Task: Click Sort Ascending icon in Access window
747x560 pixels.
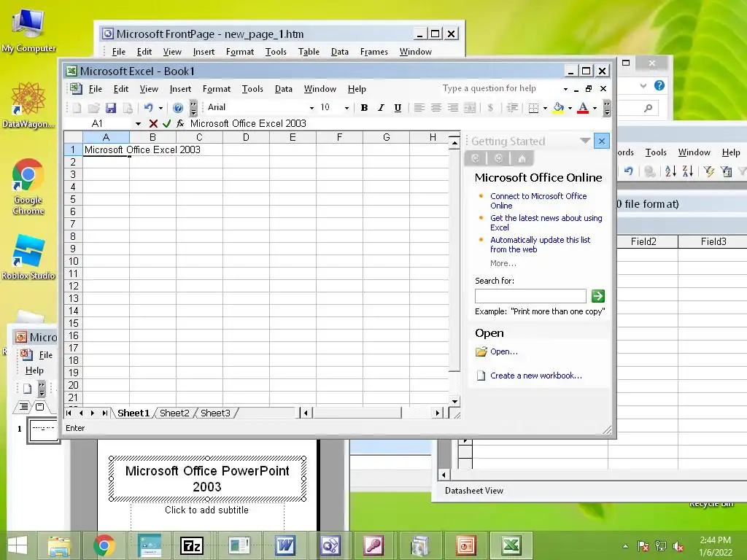Action: (x=670, y=171)
